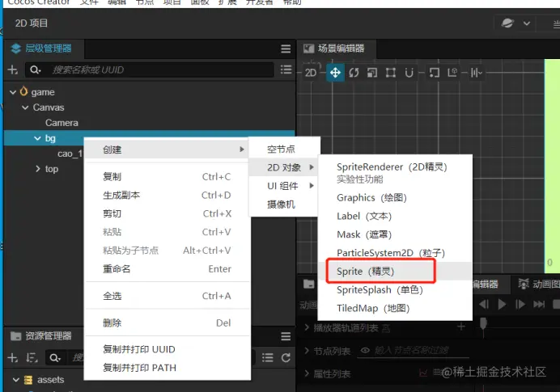This screenshot has height=392, width=560.
Task: Collapse the bg node
Action: click(37, 138)
